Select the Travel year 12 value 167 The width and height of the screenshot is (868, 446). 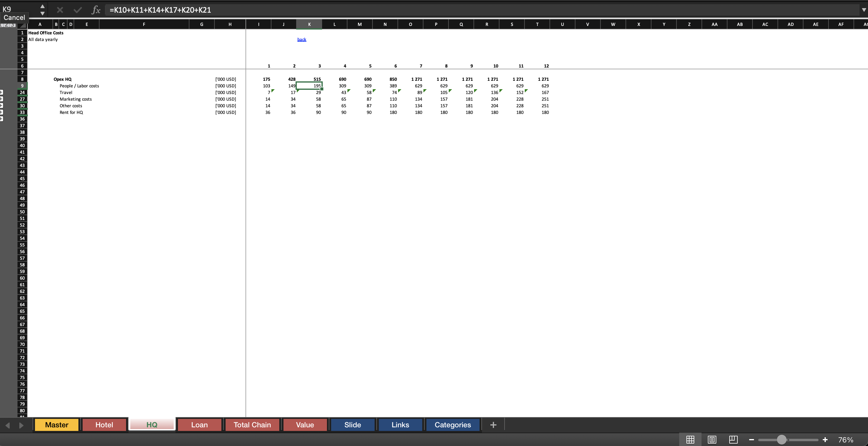[545, 93]
